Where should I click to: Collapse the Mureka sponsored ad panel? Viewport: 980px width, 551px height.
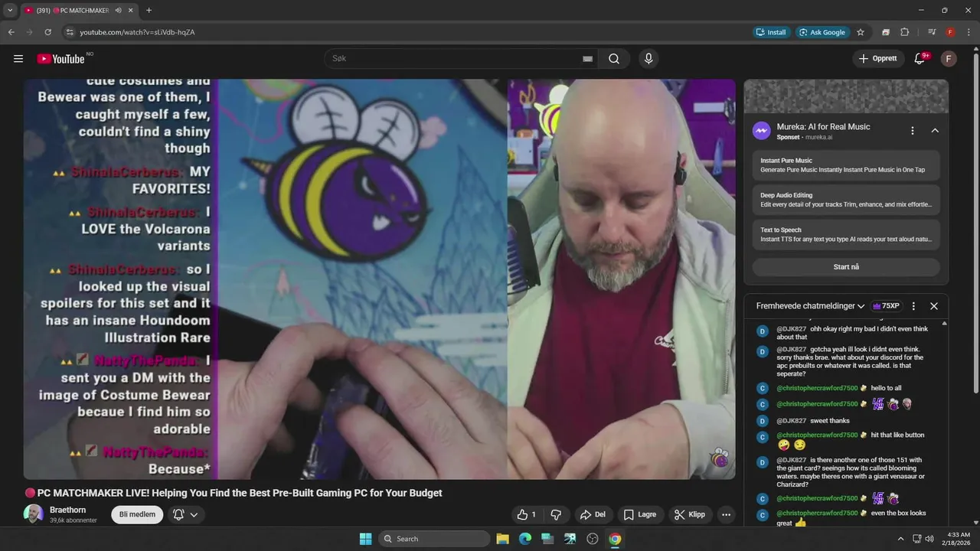[x=935, y=131]
